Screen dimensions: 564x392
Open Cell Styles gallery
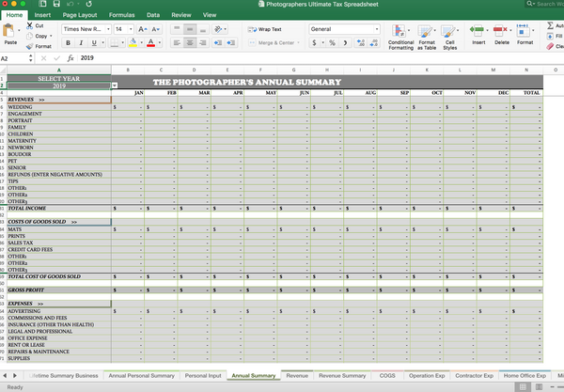(449, 37)
